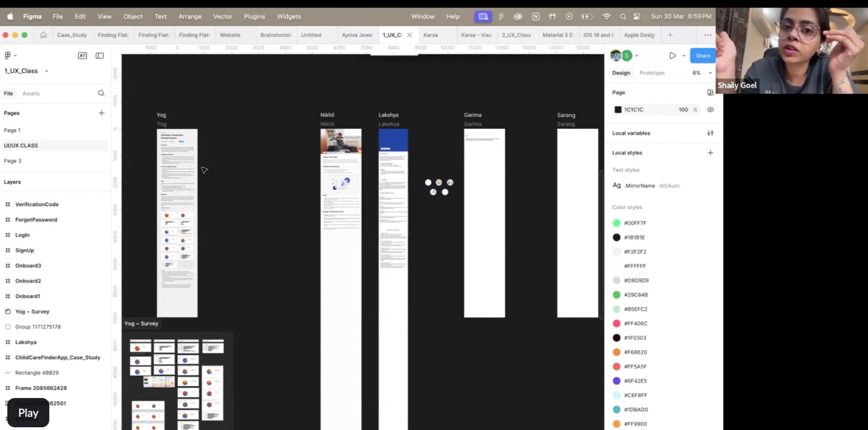Click the missing fonts A? icon
The width and height of the screenshot is (868, 430).
[x=82, y=55]
